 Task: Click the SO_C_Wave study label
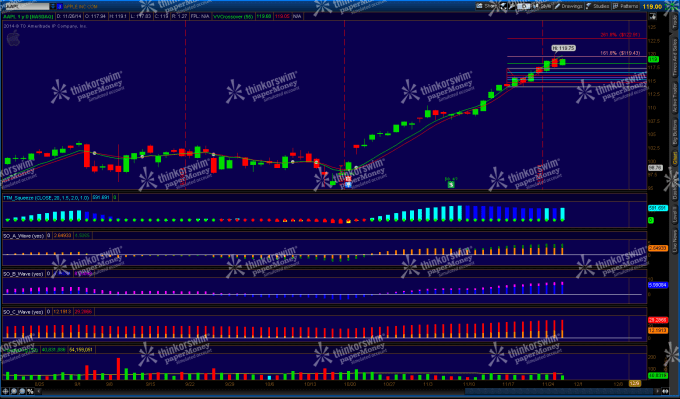(x=24, y=312)
